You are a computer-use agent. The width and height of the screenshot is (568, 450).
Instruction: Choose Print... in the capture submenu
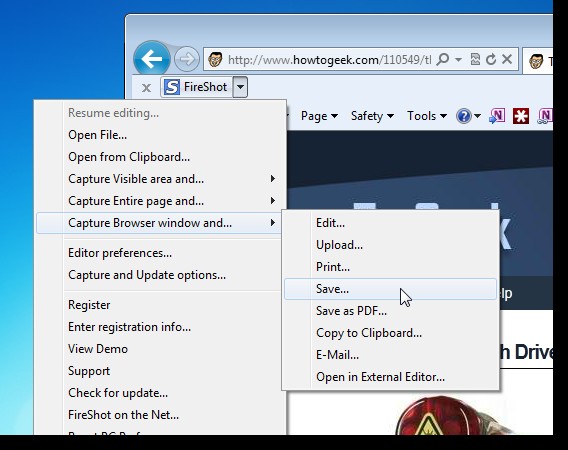(390, 267)
